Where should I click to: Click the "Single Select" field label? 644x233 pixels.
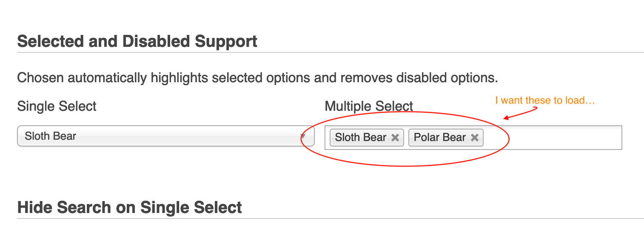coord(57,106)
